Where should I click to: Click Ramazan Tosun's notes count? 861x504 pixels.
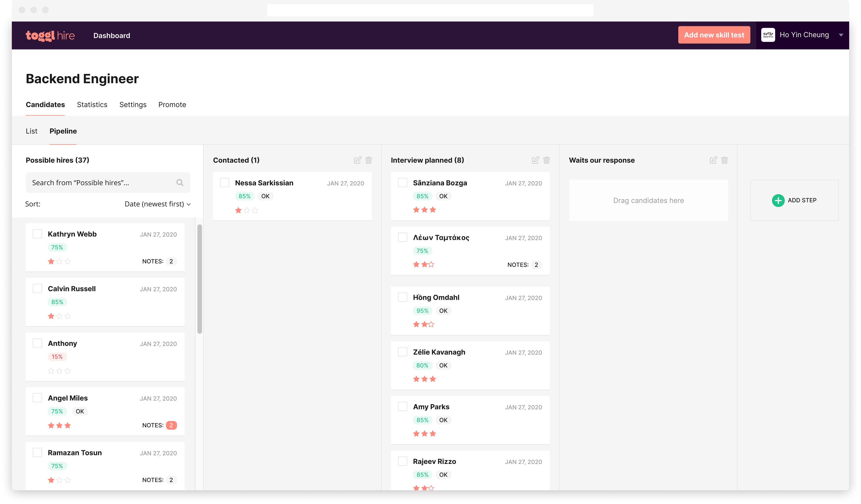click(x=171, y=480)
